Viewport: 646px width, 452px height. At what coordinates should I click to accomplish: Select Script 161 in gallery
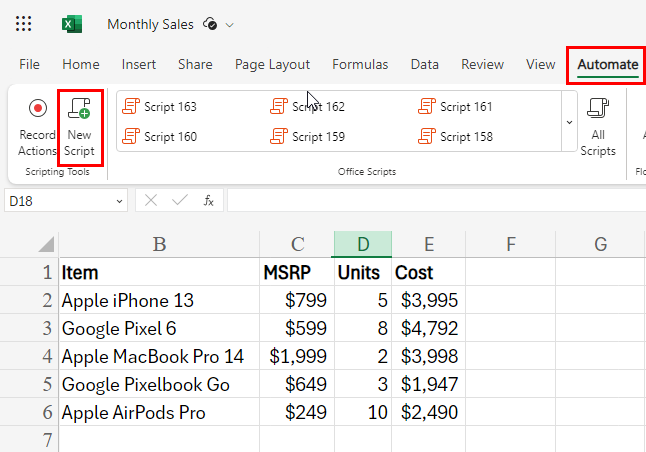[455, 107]
